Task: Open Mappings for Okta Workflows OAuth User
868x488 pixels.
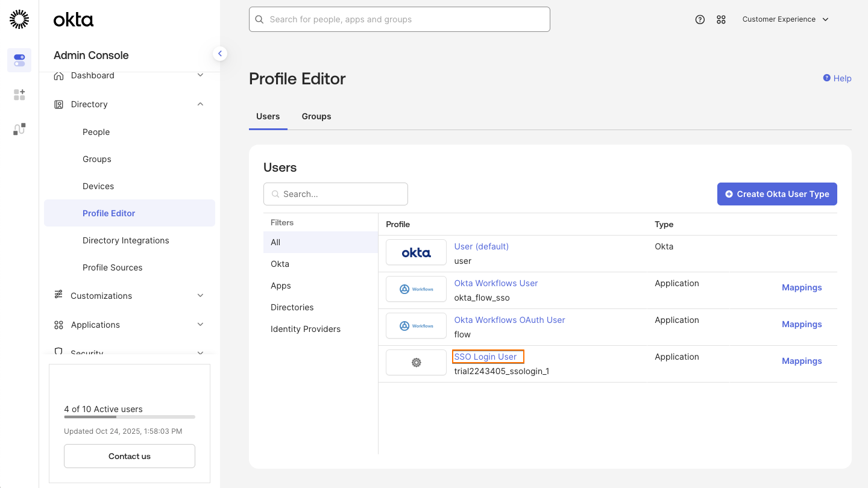Action: pos(802,324)
